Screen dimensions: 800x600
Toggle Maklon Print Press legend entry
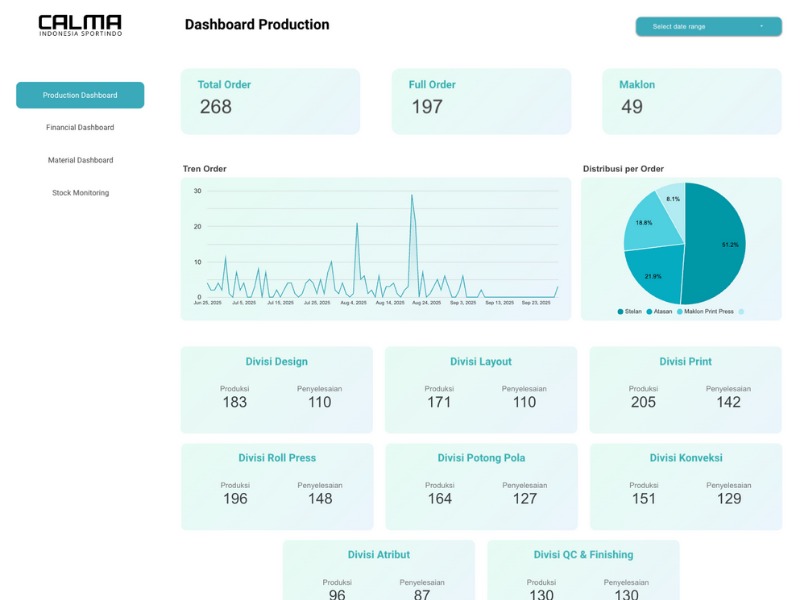pos(708,312)
